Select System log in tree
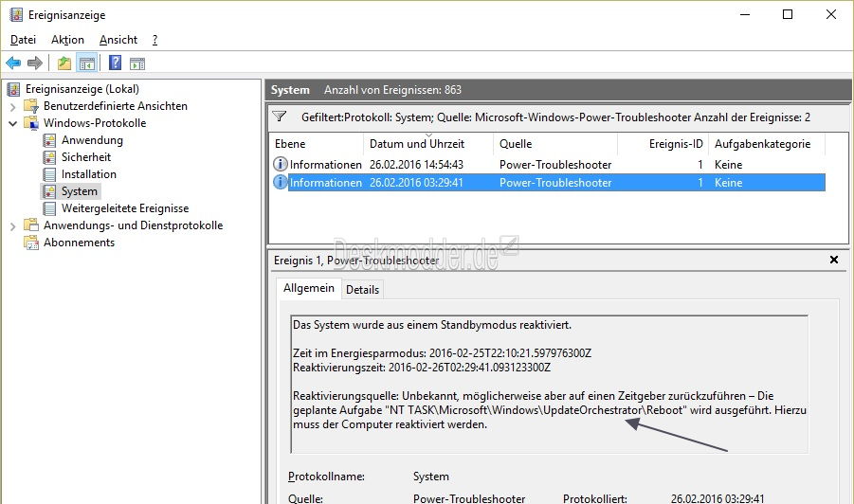 point(80,191)
